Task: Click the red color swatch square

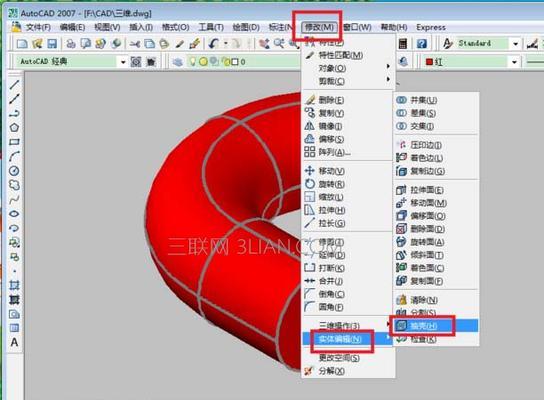Action: pyautogui.click(x=429, y=62)
